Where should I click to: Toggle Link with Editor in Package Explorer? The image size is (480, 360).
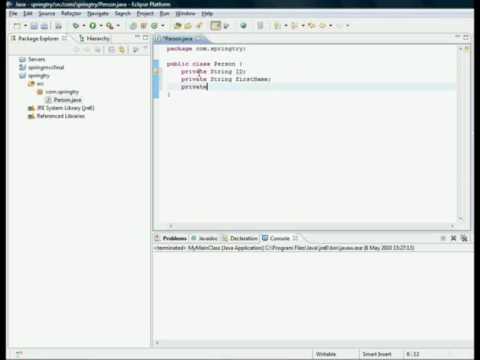122,50
